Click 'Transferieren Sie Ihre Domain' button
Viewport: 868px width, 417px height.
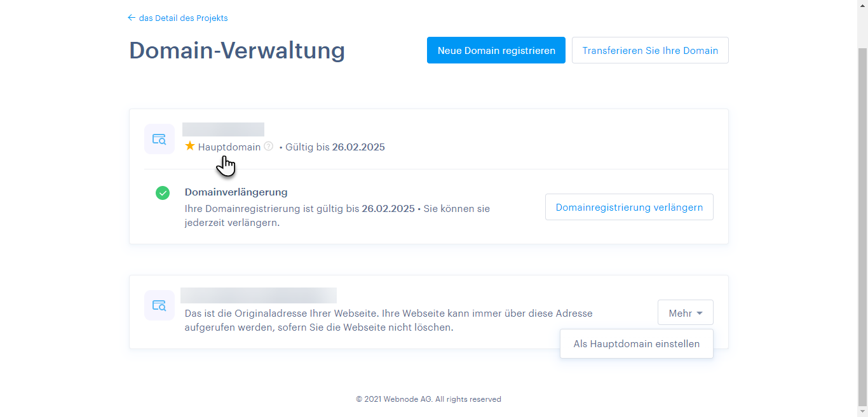click(x=650, y=51)
